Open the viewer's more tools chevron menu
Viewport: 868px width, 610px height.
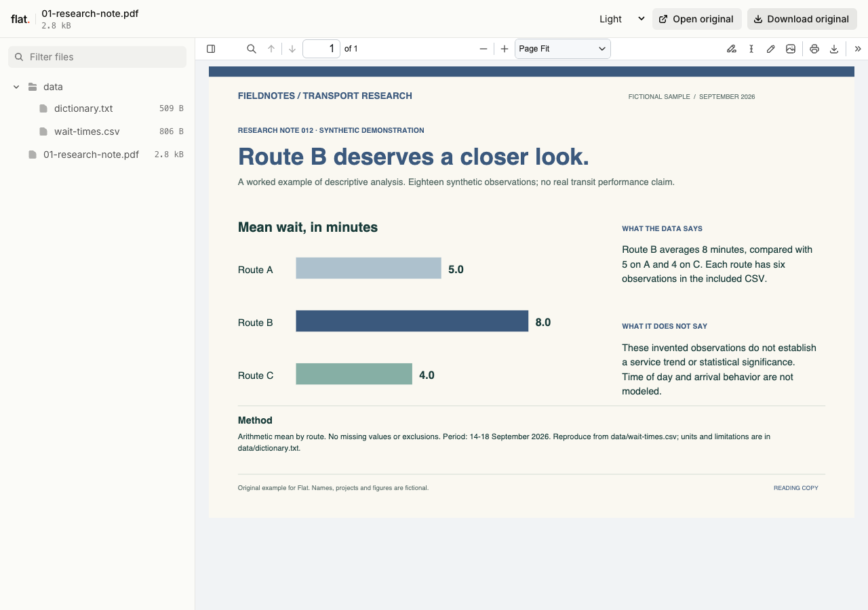[x=858, y=49]
